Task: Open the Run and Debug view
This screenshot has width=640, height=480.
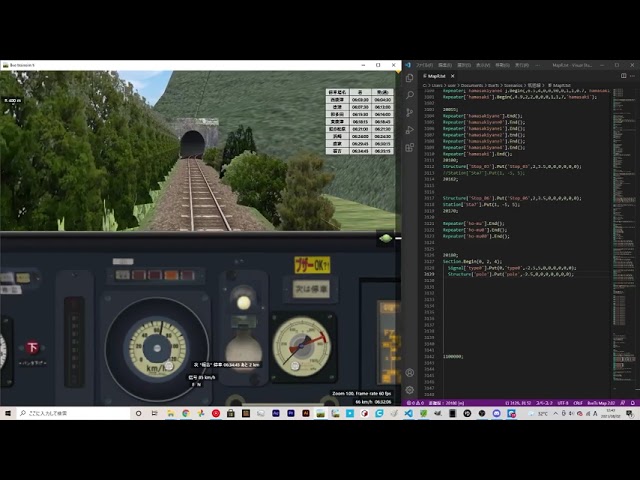Action: pos(409,130)
